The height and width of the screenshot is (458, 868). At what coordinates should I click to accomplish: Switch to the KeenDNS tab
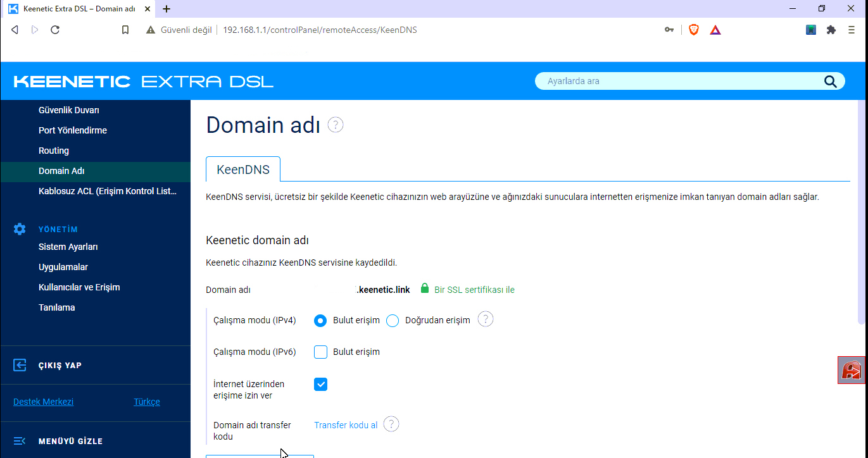243,170
